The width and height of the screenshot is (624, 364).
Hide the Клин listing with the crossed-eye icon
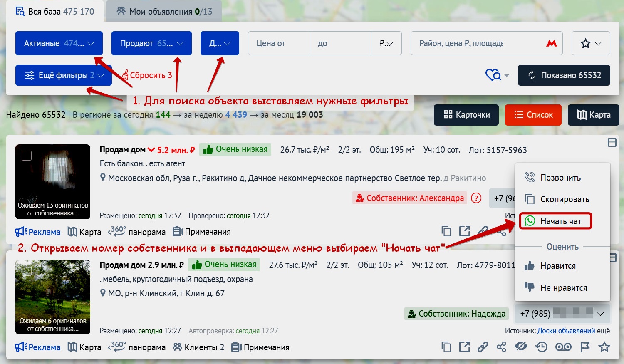click(521, 347)
